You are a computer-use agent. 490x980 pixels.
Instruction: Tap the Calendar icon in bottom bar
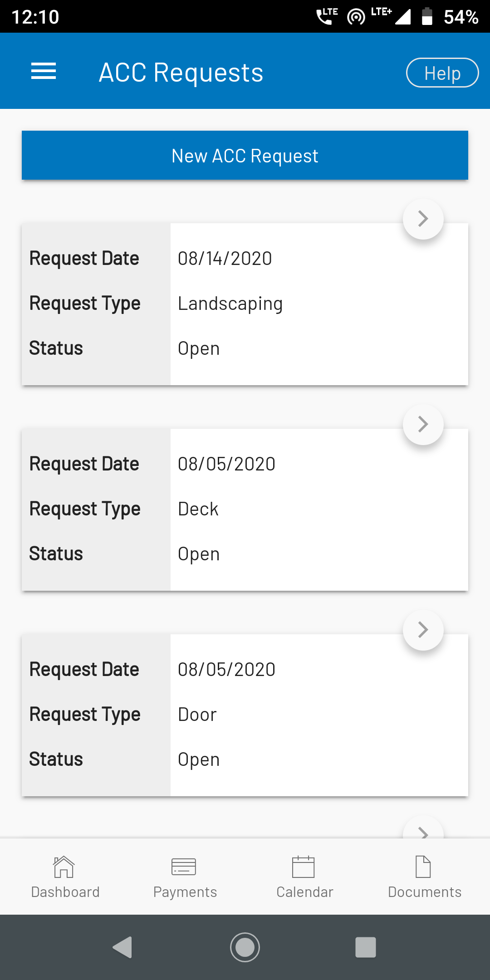click(x=304, y=867)
